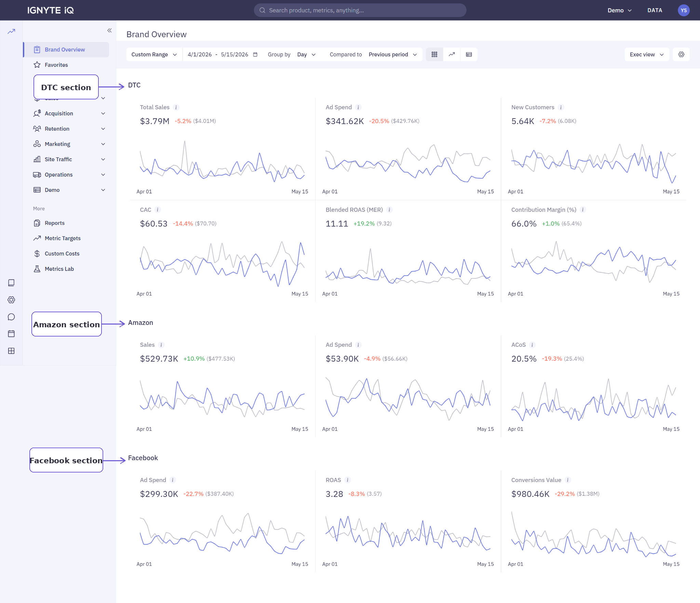Image resolution: width=700 pixels, height=603 pixels.
Task: Select Brand Overview in sidebar
Action: pyautogui.click(x=66, y=50)
